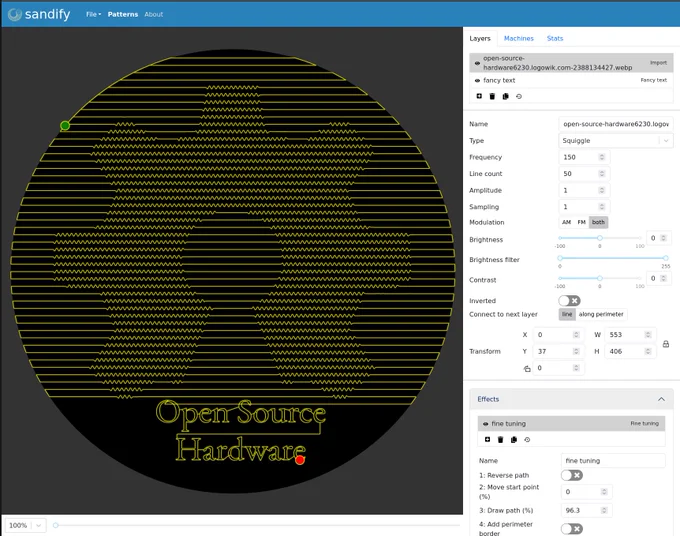The height and width of the screenshot is (536, 680).
Task: Click the rotation icon beside rotation field
Action: tap(527, 369)
